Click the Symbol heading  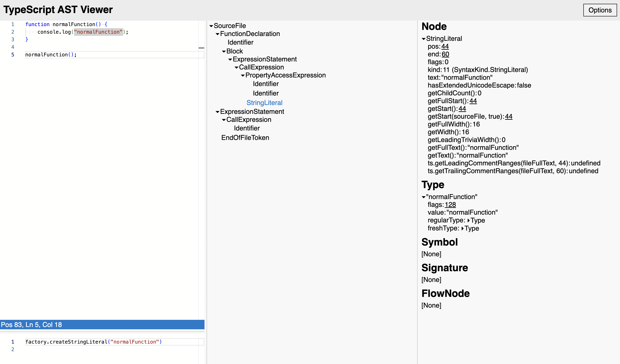440,242
